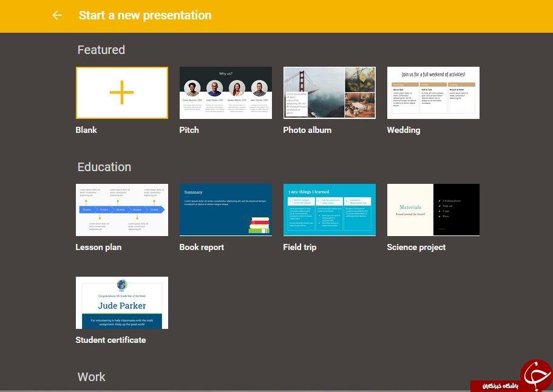Select the Pitch template thumbnail

226,93
